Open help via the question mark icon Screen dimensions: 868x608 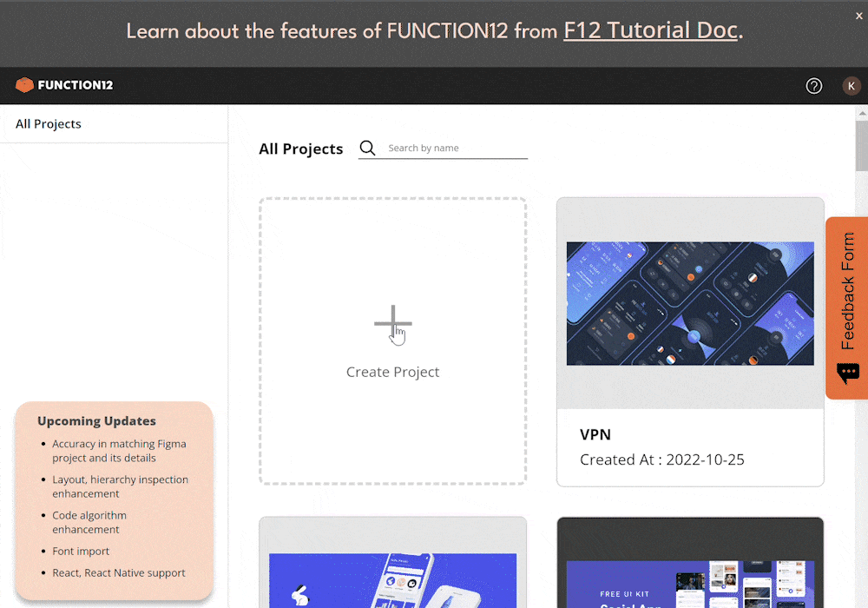(x=813, y=86)
